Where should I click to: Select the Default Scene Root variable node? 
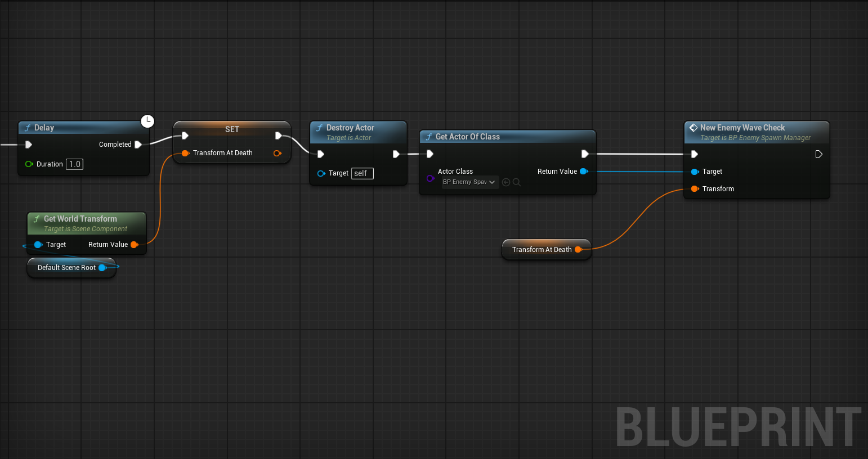71,268
